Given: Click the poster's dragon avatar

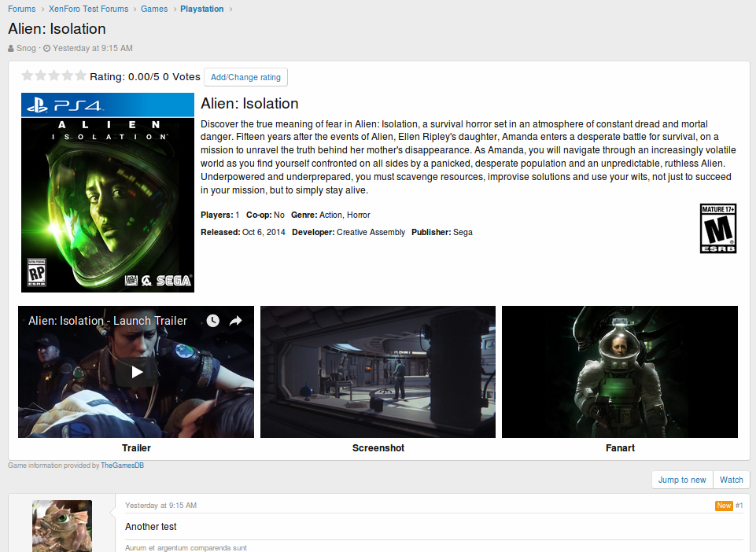Looking at the screenshot, I should point(62,526).
